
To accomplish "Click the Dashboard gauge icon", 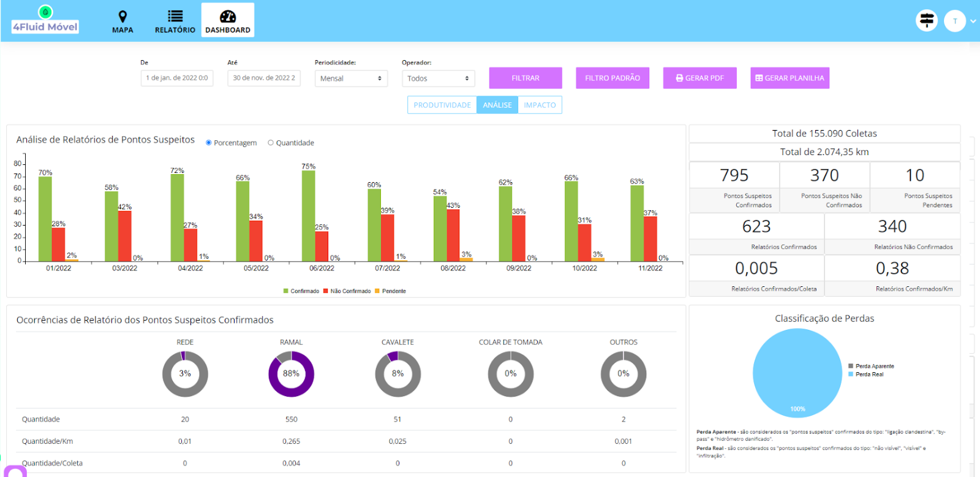I will 228,17.
